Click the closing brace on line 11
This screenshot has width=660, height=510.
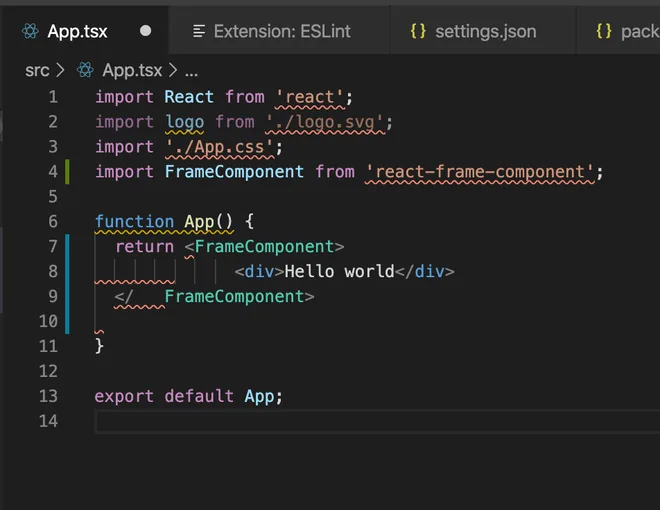click(99, 346)
